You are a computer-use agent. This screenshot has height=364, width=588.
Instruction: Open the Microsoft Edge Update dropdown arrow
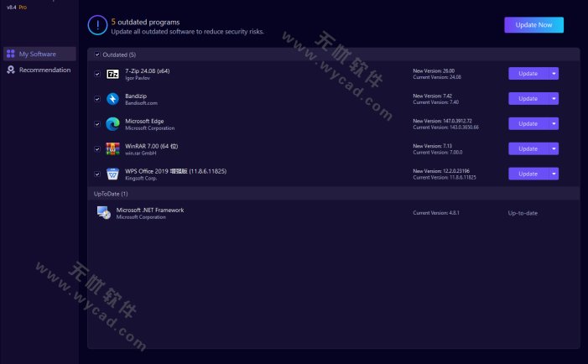(x=554, y=123)
